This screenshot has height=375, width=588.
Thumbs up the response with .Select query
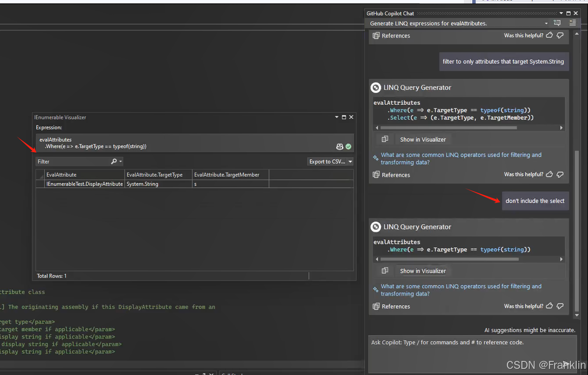click(x=549, y=175)
